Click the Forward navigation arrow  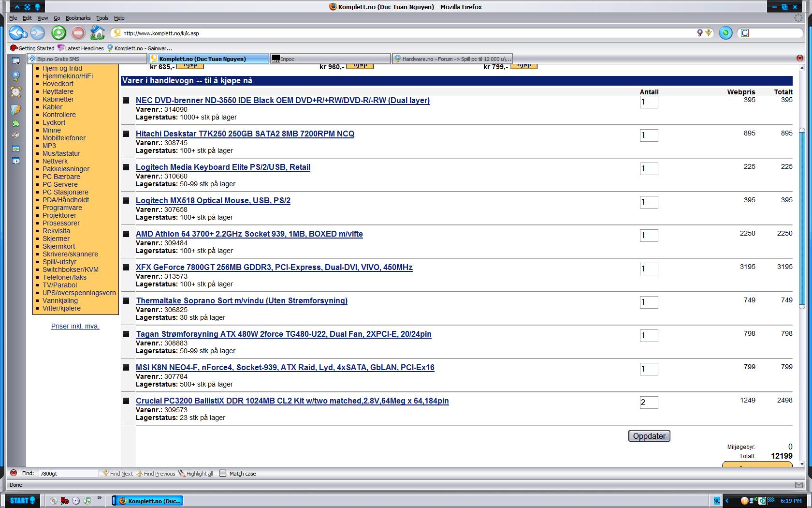38,33
